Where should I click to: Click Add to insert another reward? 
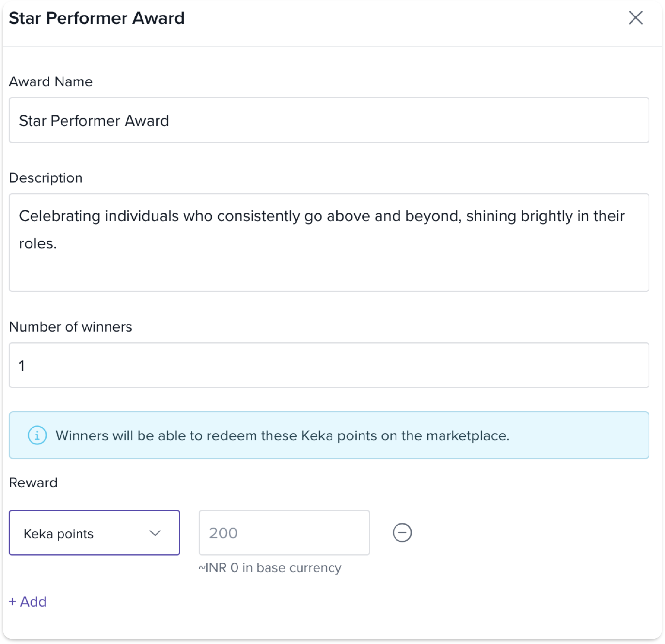(x=33, y=602)
